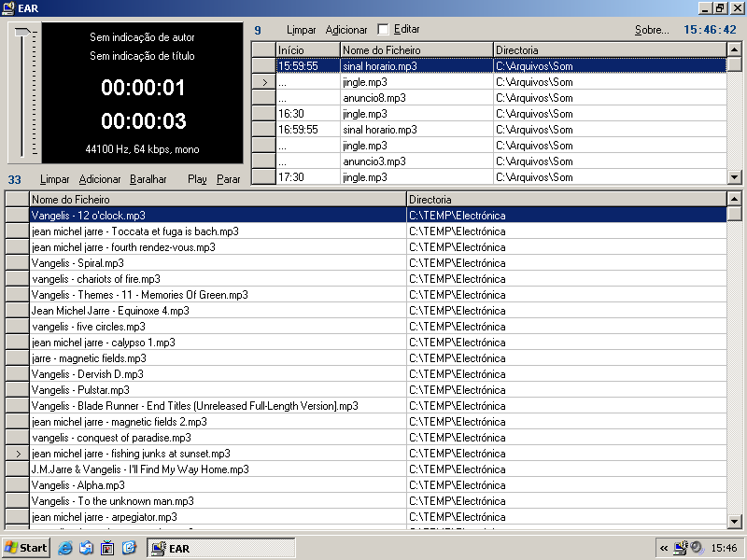The height and width of the screenshot is (560, 747).
Task: Enable the Editar checkbox
Action: point(383,30)
